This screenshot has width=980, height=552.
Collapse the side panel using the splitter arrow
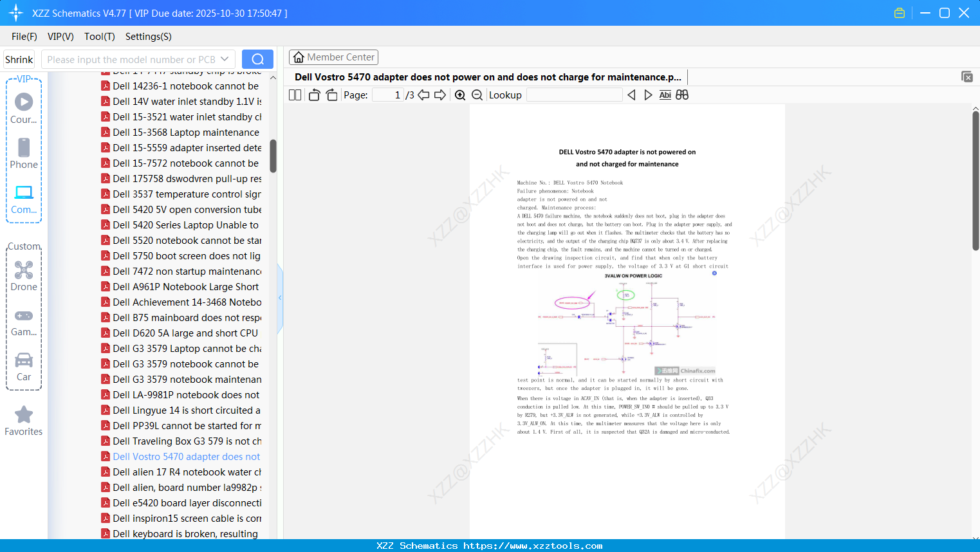pos(280,298)
